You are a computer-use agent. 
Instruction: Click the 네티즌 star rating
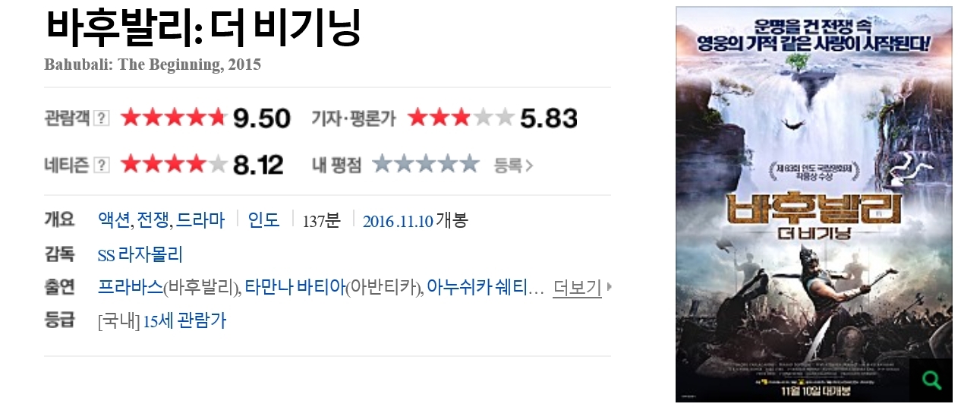point(174,164)
